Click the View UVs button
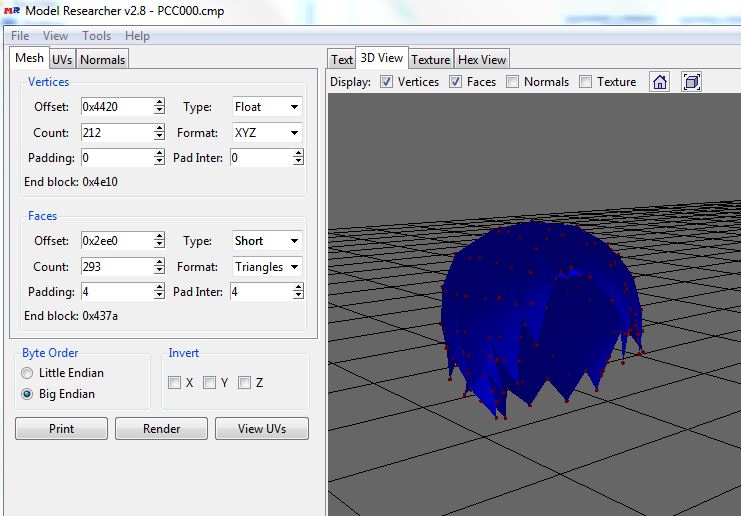Viewport: 741px width, 516px height. click(x=262, y=429)
